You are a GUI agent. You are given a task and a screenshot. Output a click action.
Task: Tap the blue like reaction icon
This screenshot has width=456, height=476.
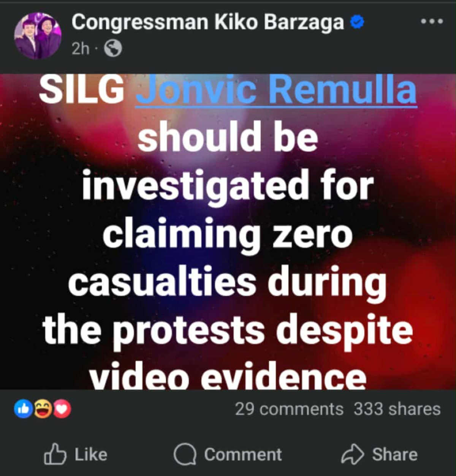tap(24, 409)
